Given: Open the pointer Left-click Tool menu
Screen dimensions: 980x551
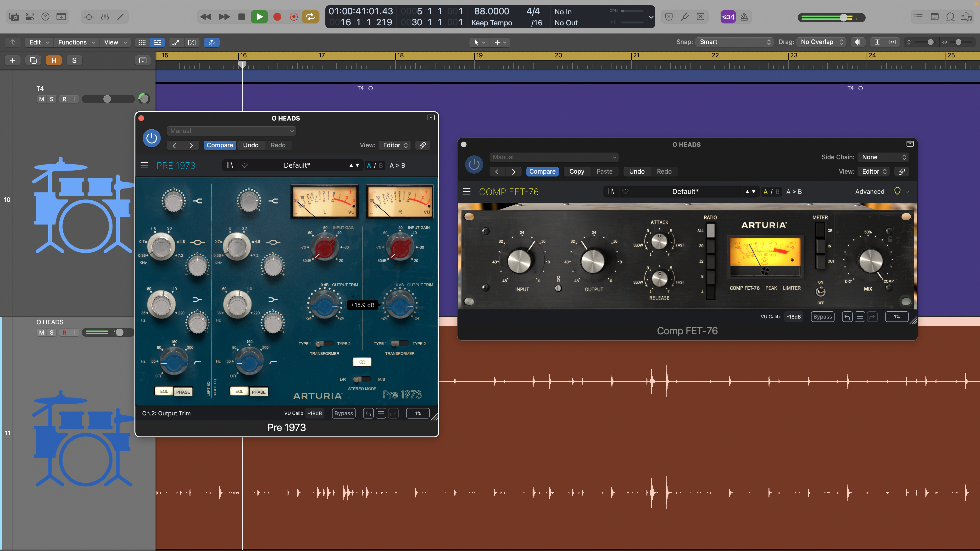Looking at the screenshot, I should [x=479, y=42].
